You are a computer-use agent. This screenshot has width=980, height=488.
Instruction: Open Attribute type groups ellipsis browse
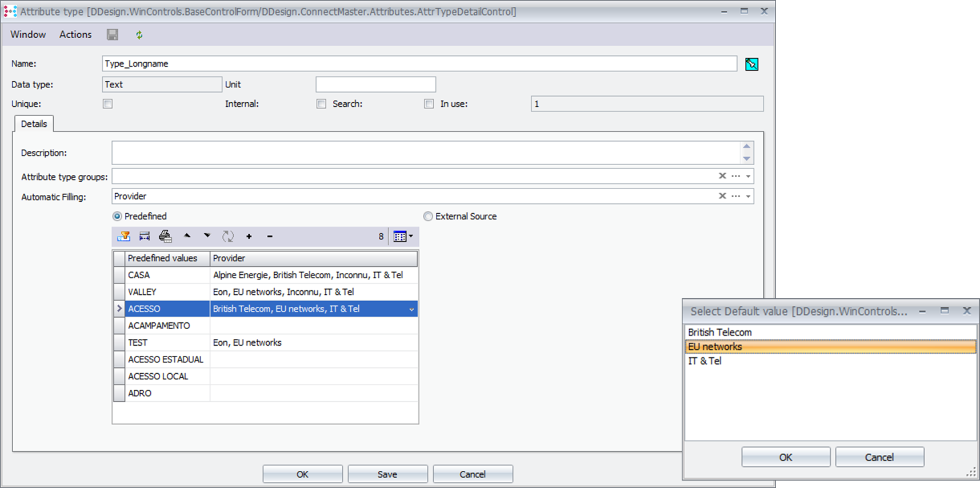pyautogui.click(x=736, y=176)
